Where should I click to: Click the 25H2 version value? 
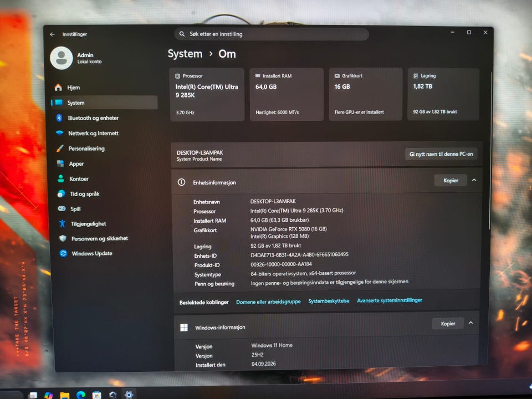coord(257,355)
